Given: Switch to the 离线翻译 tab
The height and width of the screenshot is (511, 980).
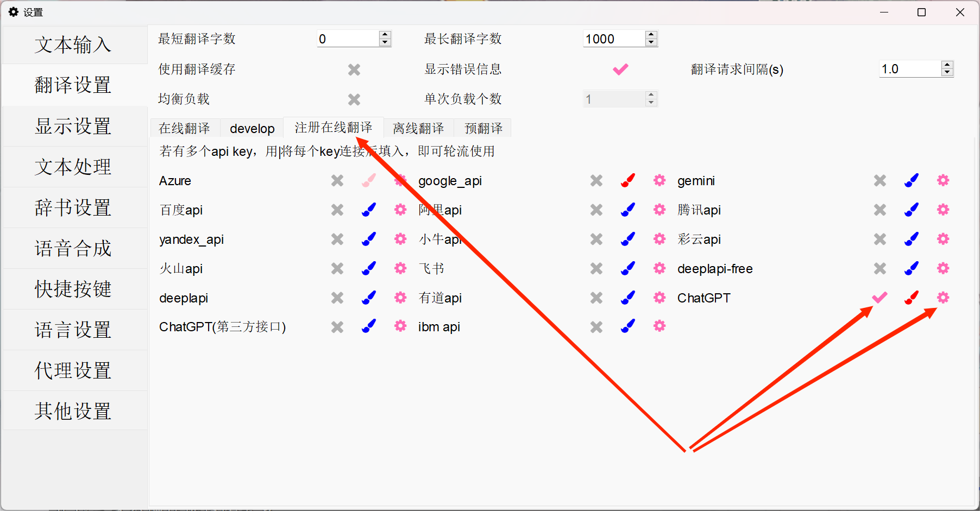Looking at the screenshot, I should coord(418,128).
